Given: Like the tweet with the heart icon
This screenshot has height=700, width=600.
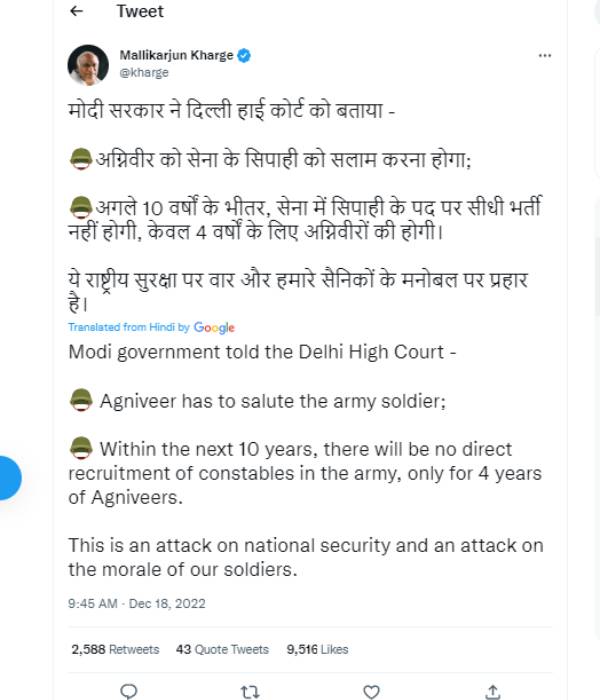Looking at the screenshot, I should (x=371, y=690).
